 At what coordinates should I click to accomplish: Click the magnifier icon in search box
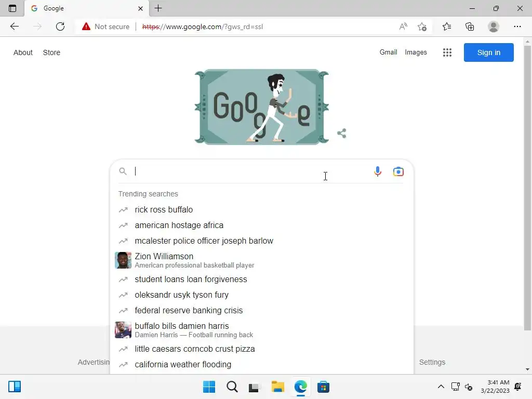point(123,171)
